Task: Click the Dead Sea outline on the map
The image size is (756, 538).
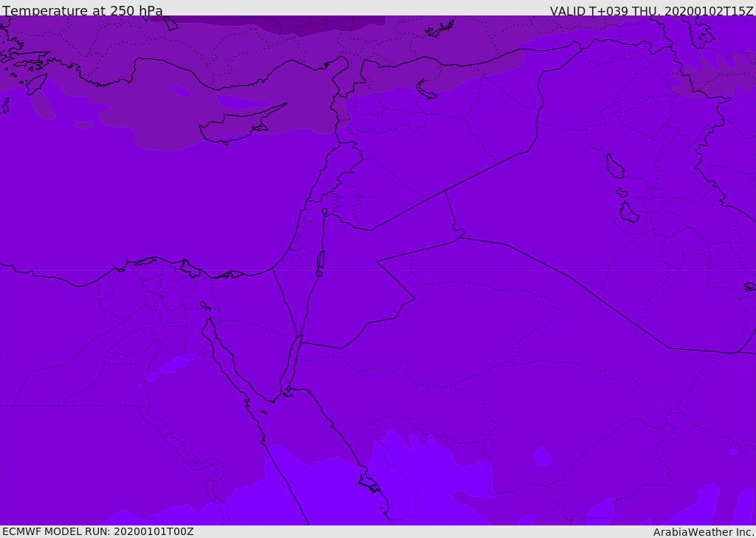Action: point(320,261)
